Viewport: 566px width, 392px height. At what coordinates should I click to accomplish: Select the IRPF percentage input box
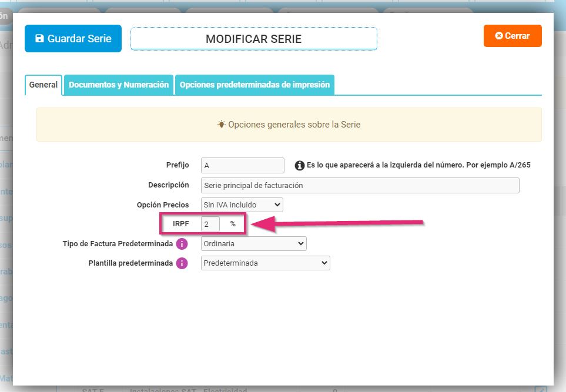coord(210,224)
